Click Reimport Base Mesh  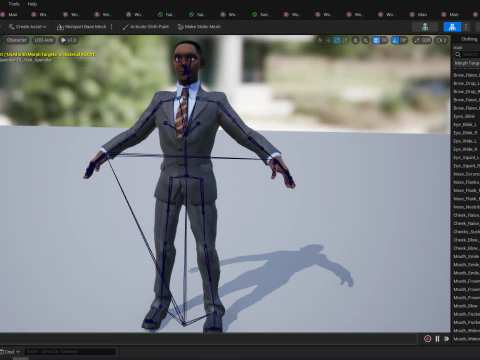click(x=82, y=27)
